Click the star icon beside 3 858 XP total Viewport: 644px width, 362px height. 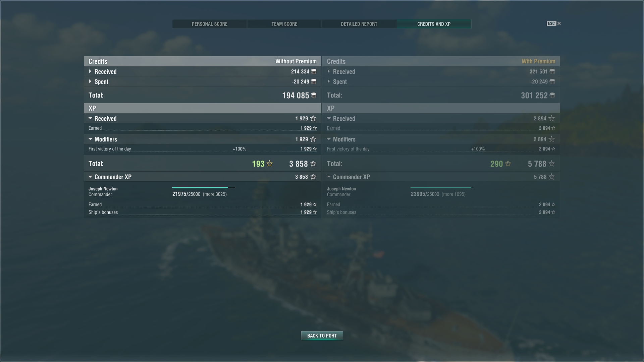(x=313, y=164)
